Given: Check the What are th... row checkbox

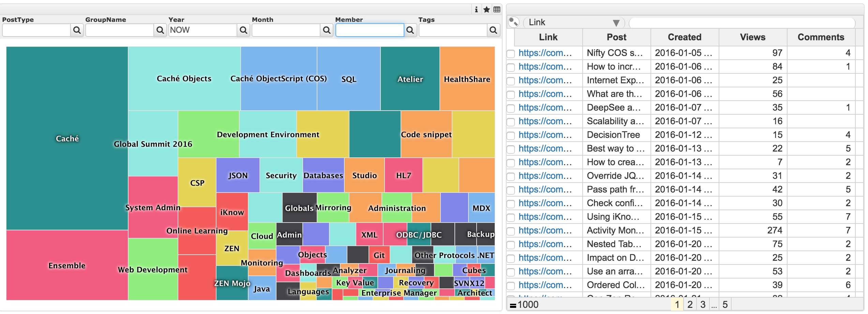Looking at the screenshot, I should [511, 95].
